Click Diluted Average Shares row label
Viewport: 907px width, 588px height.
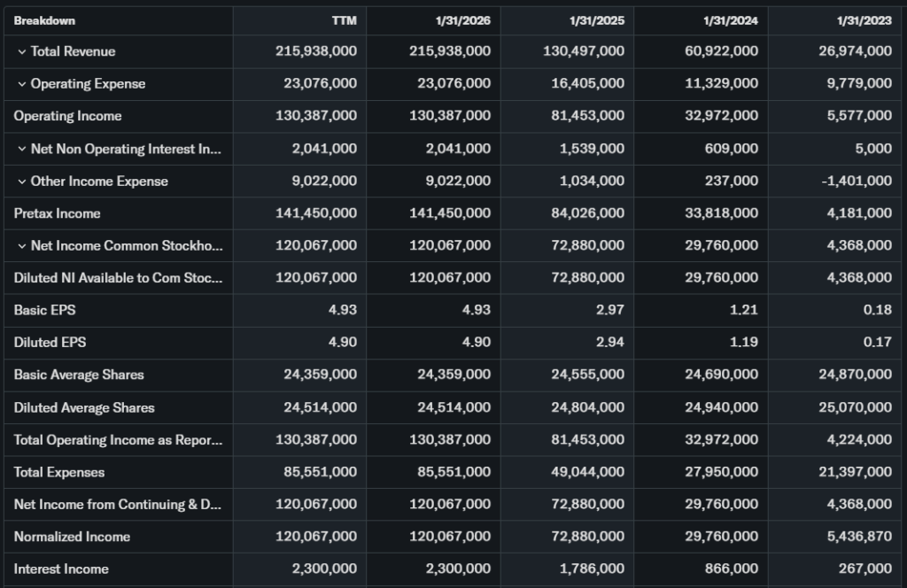pyautogui.click(x=84, y=407)
